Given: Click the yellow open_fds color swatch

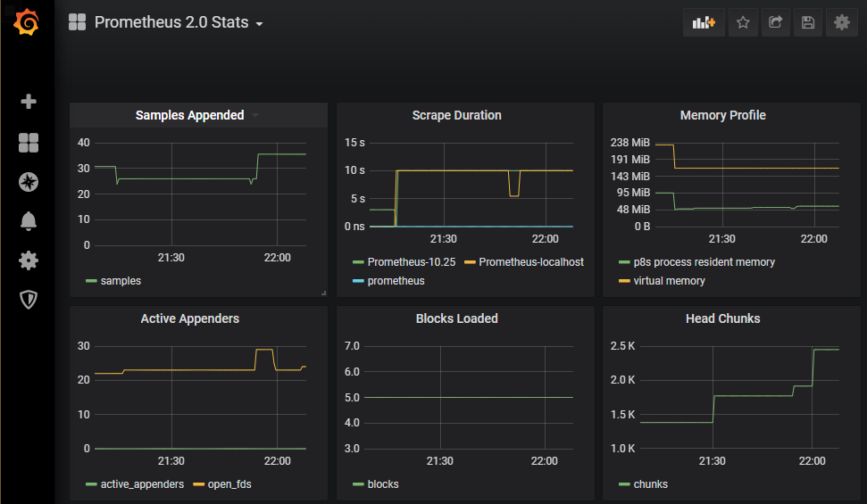Looking at the screenshot, I should coord(198,484).
